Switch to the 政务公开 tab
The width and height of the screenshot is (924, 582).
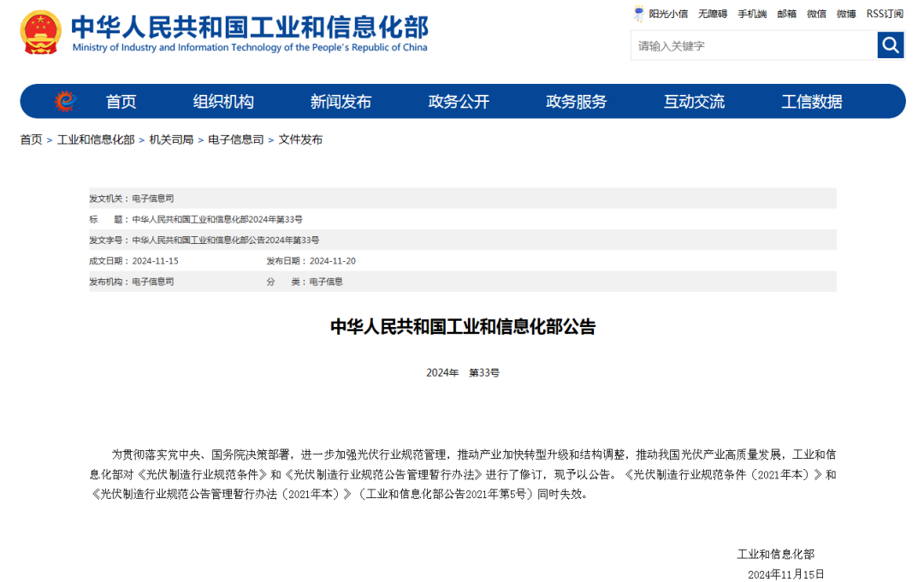pyautogui.click(x=458, y=100)
